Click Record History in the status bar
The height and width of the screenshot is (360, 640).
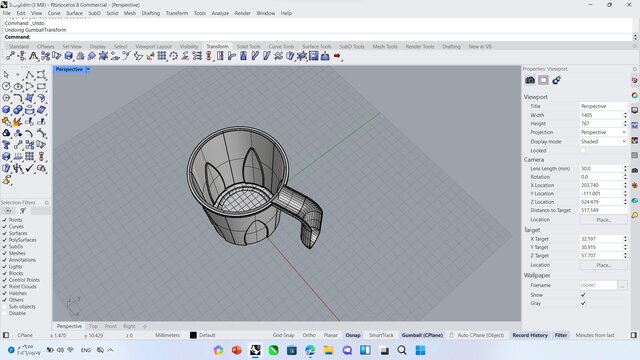point(530,335)
